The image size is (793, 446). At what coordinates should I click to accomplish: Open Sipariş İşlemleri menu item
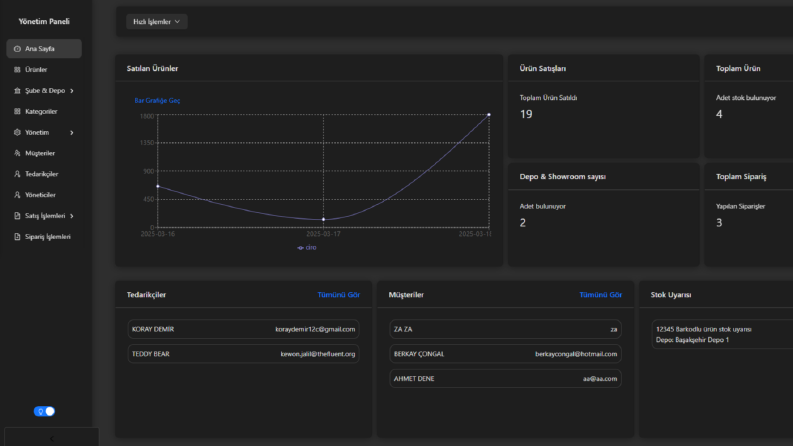click(x=44, y=237)
